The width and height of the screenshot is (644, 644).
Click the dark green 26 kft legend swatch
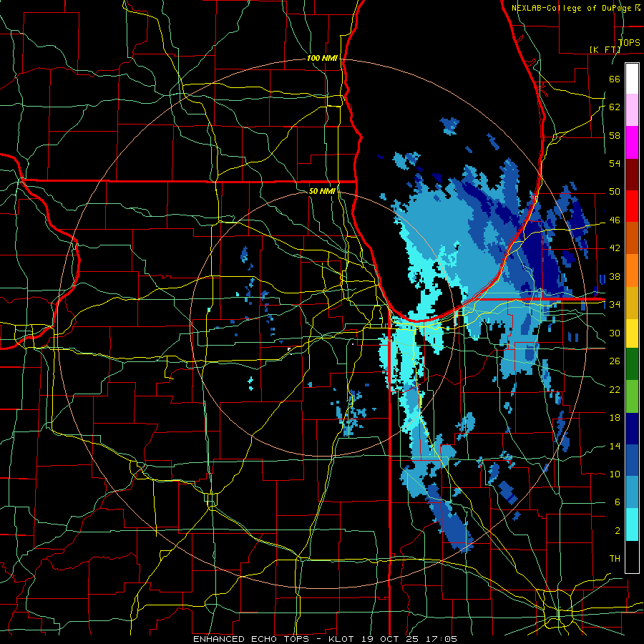(x=632, y=364)
